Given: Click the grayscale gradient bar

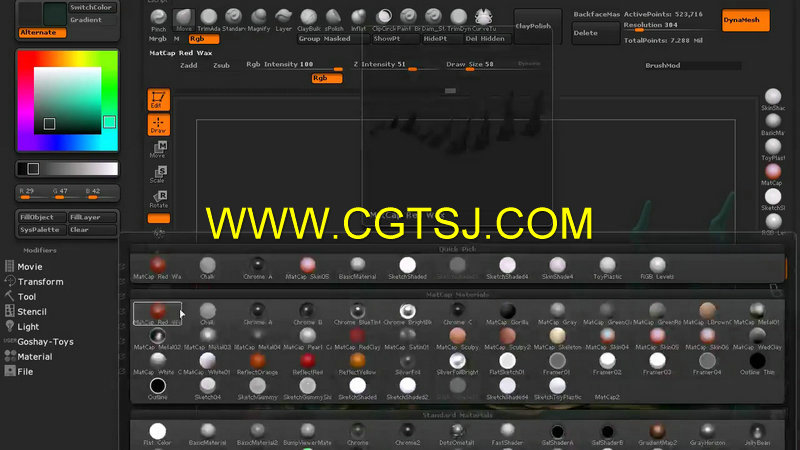Looking at the screenshot, I should [x=67, y=169].
